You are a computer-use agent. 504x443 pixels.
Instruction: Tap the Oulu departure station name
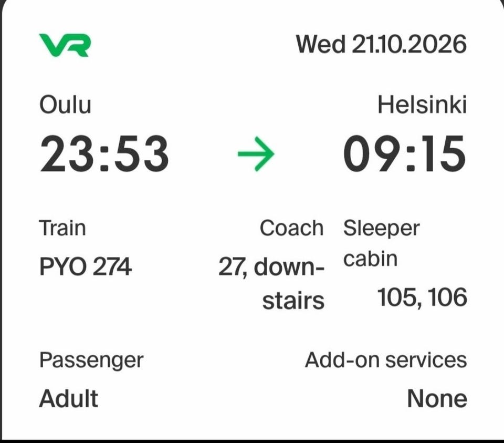point(65,105)
